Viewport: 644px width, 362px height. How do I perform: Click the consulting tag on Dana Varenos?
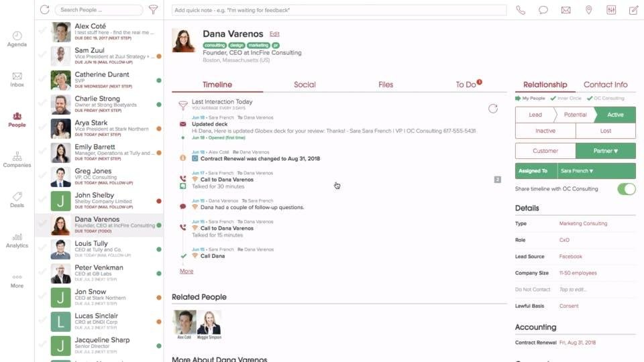tap(215, 46)
